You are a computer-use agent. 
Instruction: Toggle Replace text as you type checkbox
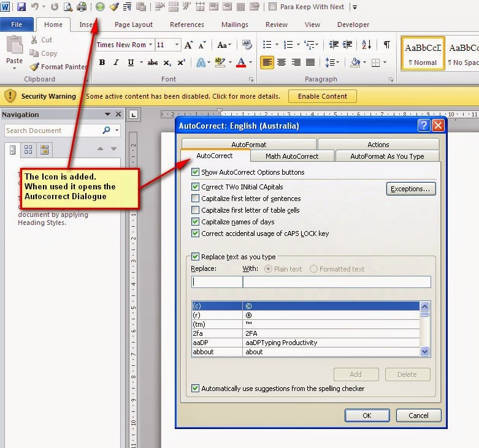(x=195, y=256)
